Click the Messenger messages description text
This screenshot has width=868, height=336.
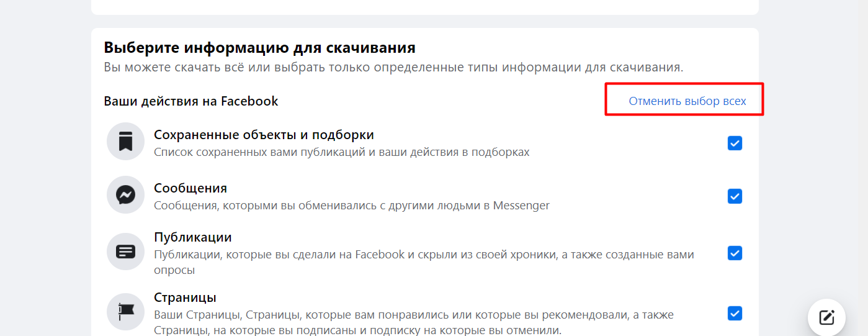click(x=352, y=205)
